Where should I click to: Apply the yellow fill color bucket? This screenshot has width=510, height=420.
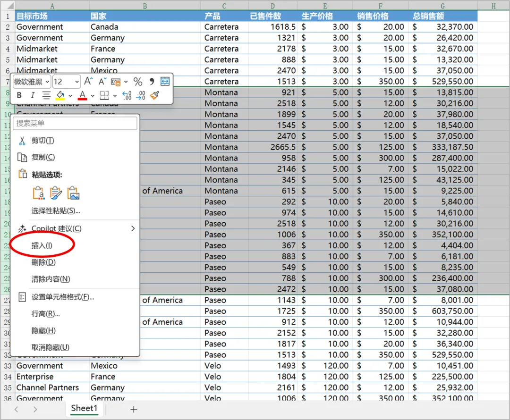coord(60,95)
